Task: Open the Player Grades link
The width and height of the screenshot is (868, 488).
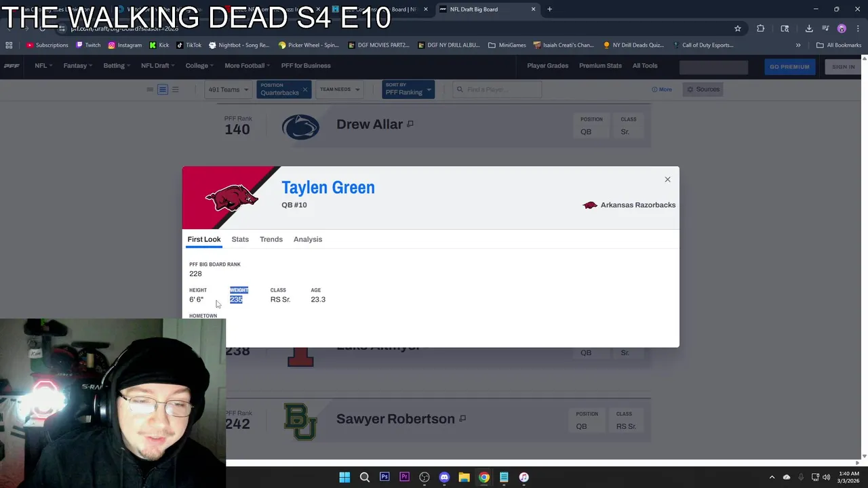Action: (x=548, y=66)
